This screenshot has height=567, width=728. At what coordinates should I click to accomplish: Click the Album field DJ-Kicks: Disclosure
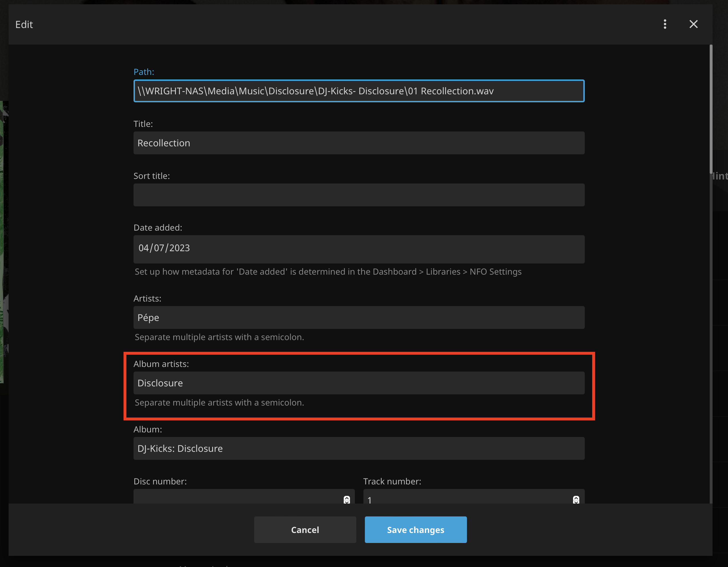359,448
